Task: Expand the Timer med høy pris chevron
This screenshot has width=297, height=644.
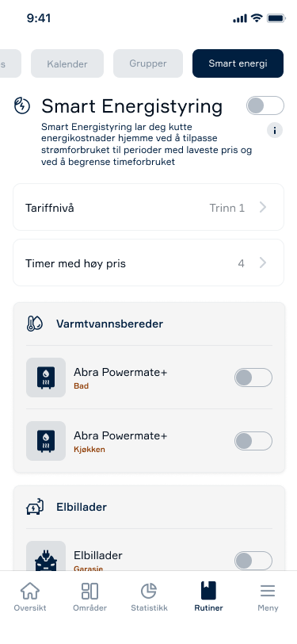Action: click(263, 263)
